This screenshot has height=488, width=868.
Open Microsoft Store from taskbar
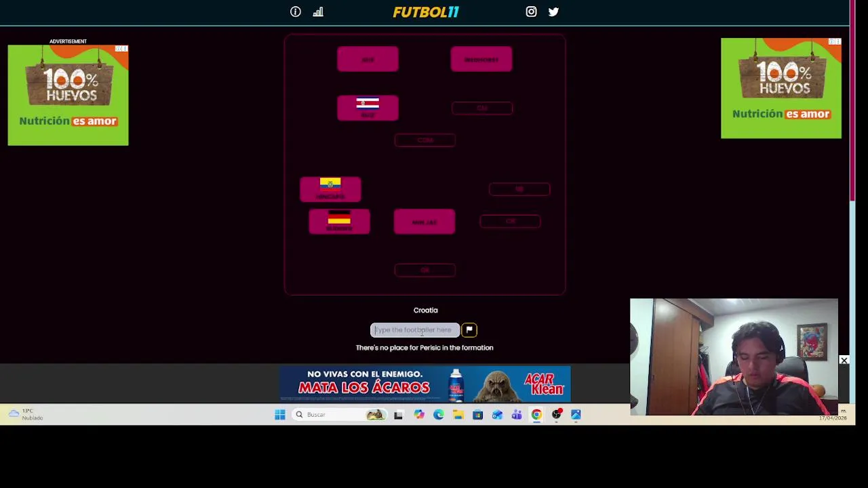[477, 415]
